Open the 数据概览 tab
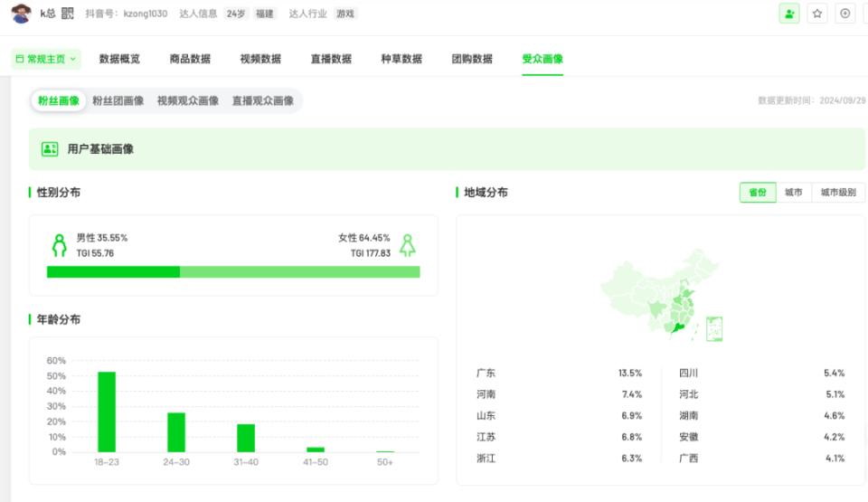 [119, 59]
